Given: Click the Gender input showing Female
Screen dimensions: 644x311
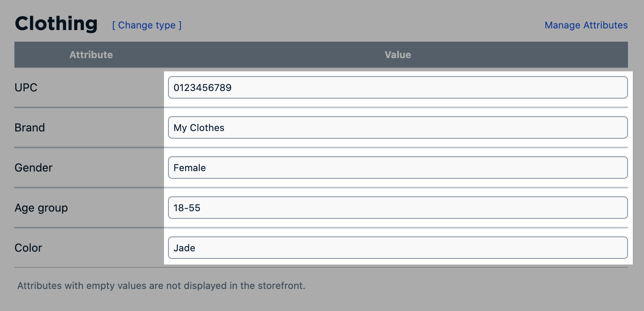Looking at the screenshot, I should pyautogui.click(x=397, y=168).
